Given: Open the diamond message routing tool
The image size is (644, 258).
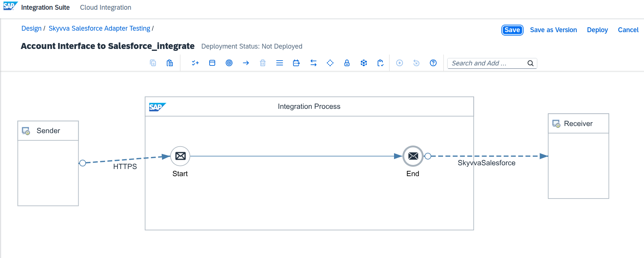Looking at the screenshot, I should [x=330, y=63].
